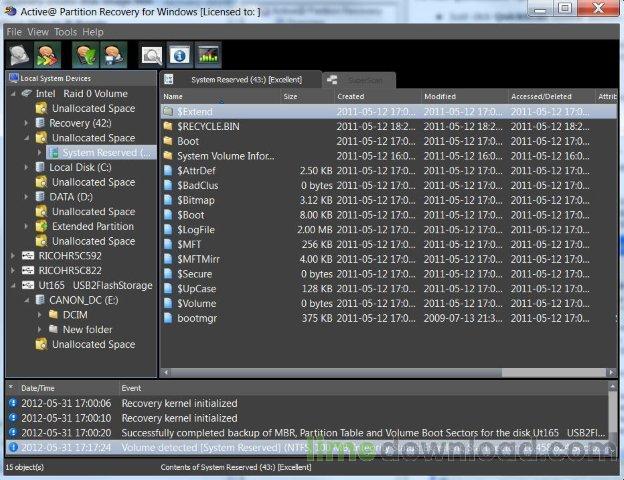
Task: Select the $MFTMirr file row
Action: (389, 259)
